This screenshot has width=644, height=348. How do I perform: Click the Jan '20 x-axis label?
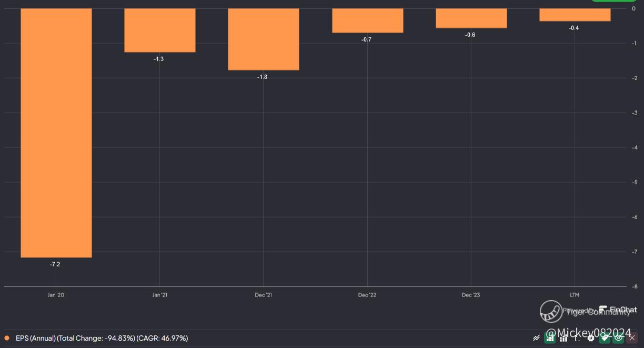click(x=56, y=295)
